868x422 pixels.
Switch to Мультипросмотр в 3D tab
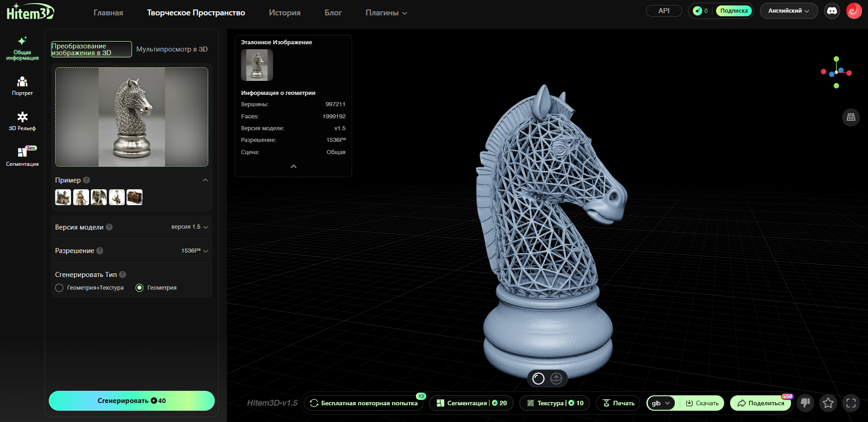tap(172, 49)
